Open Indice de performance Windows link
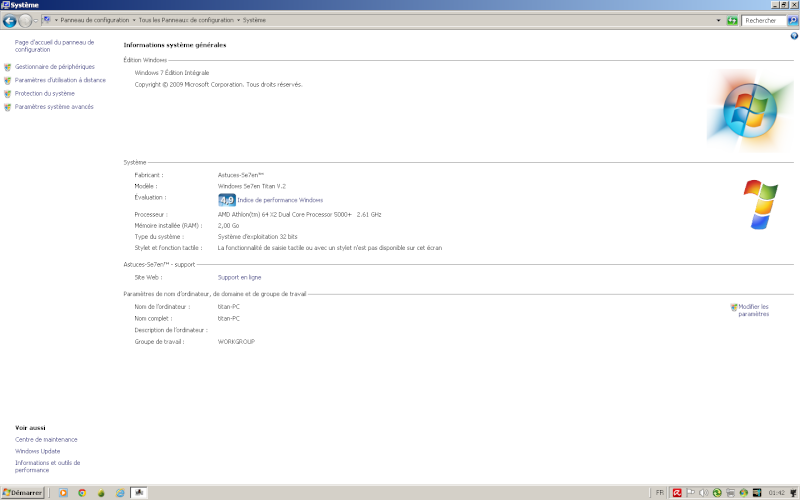 [280, 200]
